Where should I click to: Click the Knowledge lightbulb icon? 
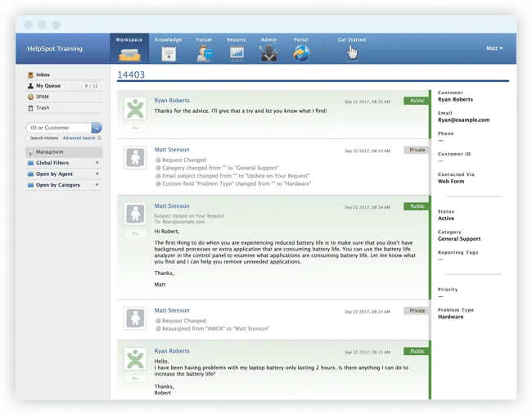pos(169,54)
